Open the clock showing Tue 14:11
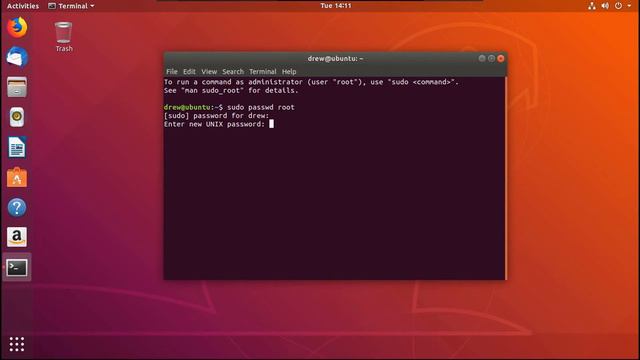The width and height of the screenshot is (640, 360). (x=336, y=6)
